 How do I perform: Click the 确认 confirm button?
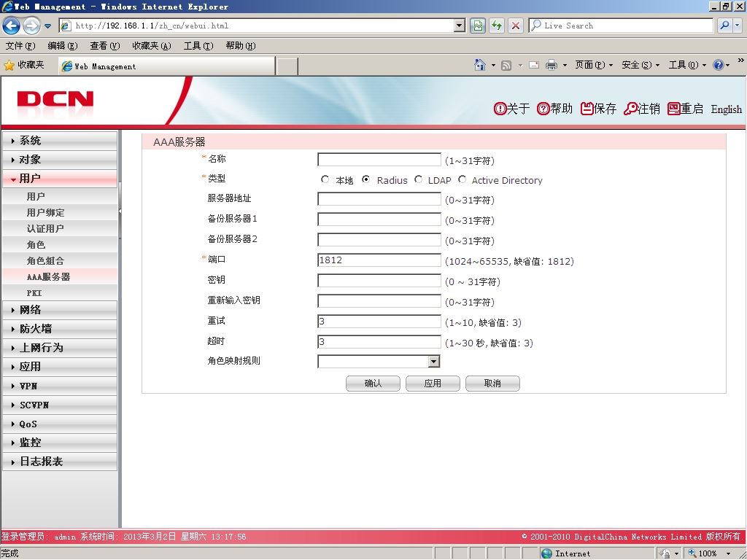(373, 384)
